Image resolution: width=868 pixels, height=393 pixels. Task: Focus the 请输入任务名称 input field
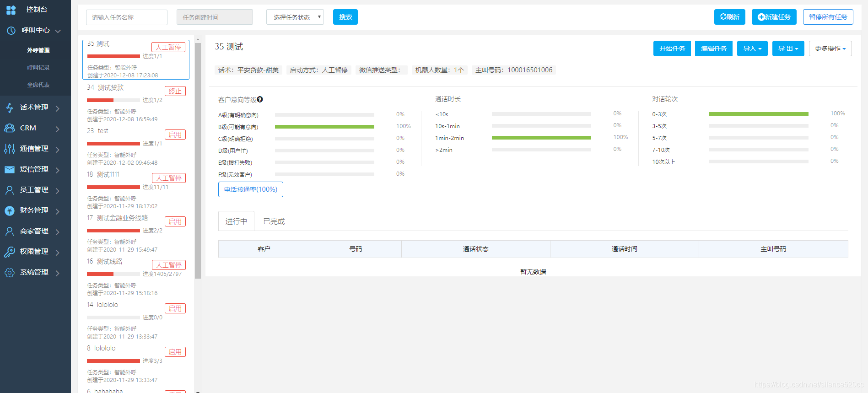(x=127, y=17)
